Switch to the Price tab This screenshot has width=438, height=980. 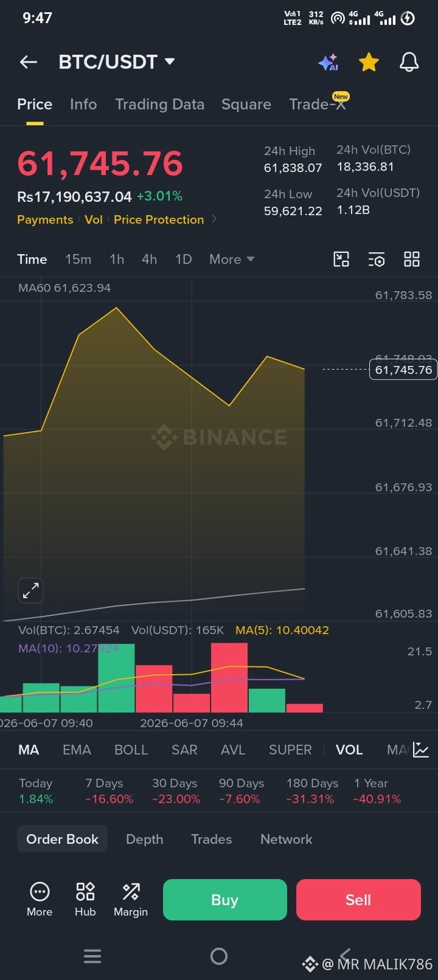pyautogui.click(x=35, y=105)
